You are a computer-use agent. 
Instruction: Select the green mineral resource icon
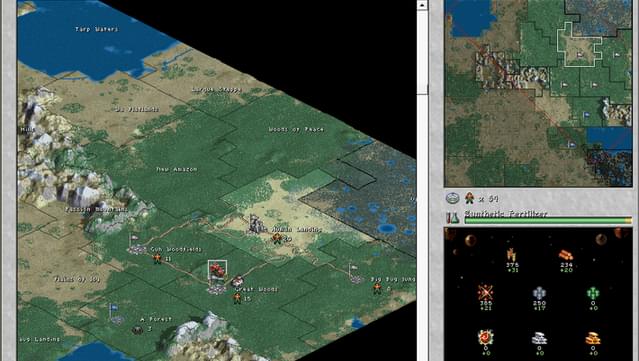click(x=593, y=293)
